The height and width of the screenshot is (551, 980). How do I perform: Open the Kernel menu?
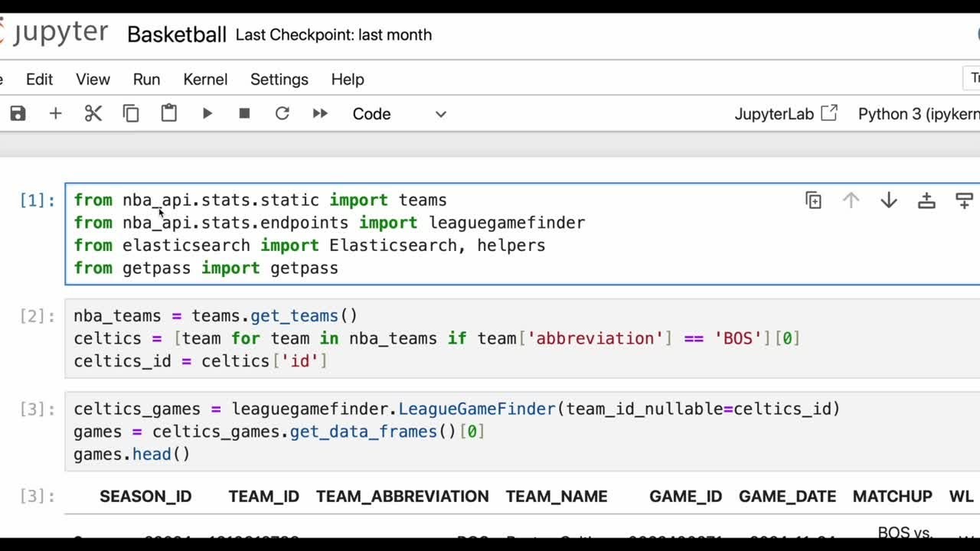click(x=205, y=80)
